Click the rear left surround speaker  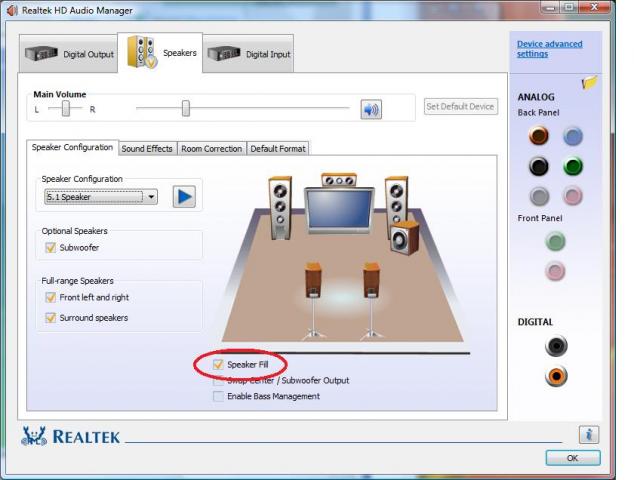coord(313,300)
